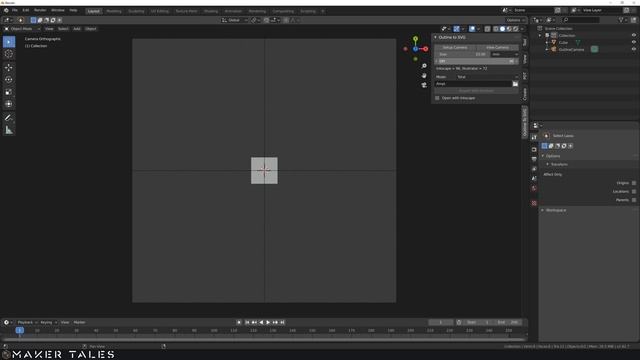This screenshot has width=640, height=360.
Task: Enable the Open with Inkscape checkbox
Action: click(437, 98)
